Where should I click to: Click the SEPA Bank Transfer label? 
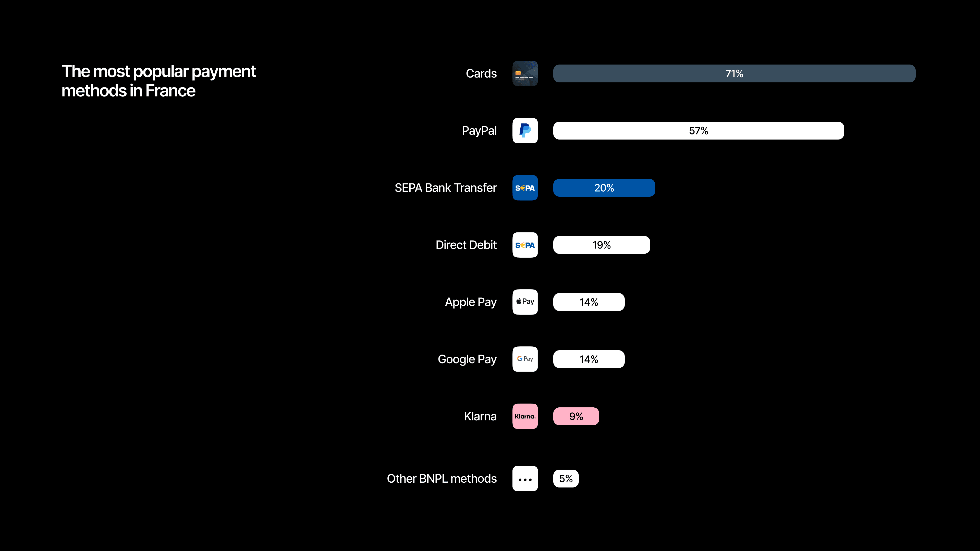(x=446, y=188)
